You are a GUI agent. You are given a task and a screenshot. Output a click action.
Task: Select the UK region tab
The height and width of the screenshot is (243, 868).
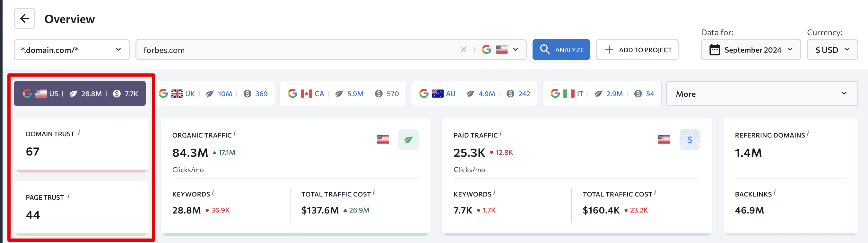point(213,94)
